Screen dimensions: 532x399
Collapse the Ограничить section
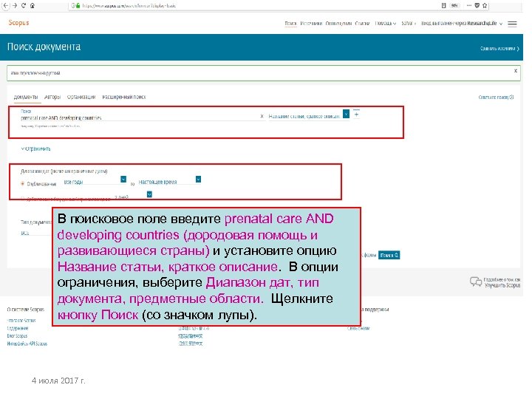(x=35, y=149)
